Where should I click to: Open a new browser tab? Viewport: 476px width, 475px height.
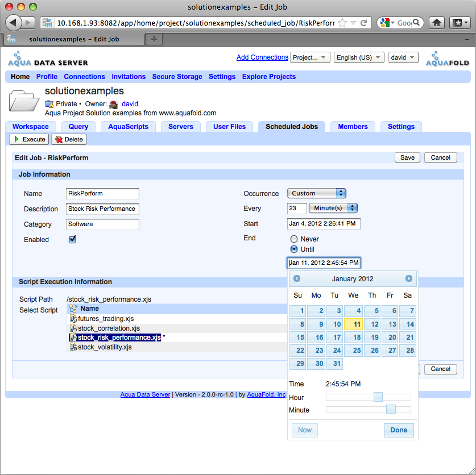point(154,39)
